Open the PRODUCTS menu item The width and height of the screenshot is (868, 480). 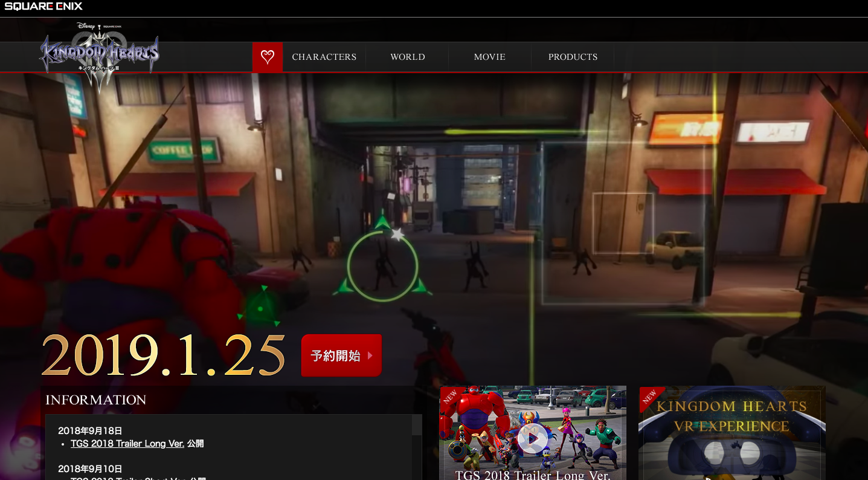pos(573,57)
